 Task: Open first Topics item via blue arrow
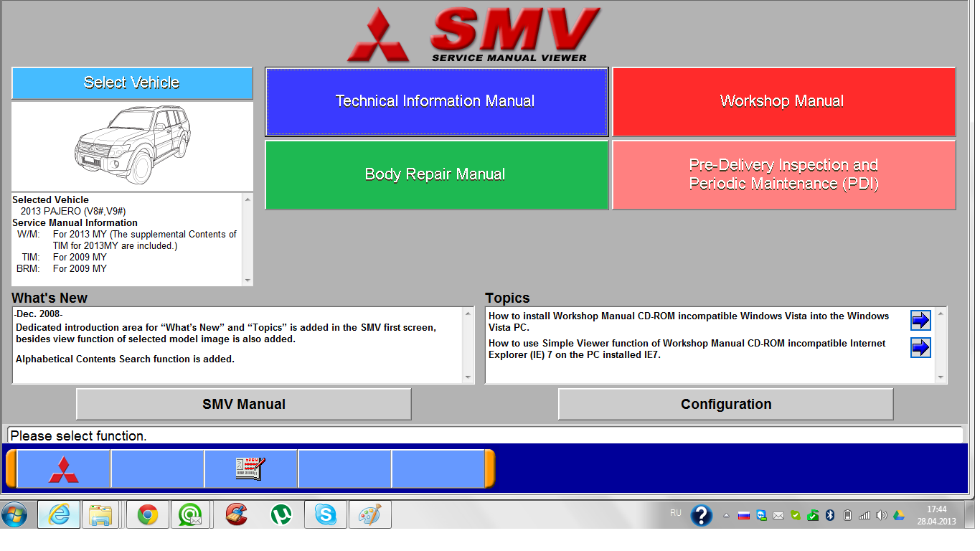point(920,320)
